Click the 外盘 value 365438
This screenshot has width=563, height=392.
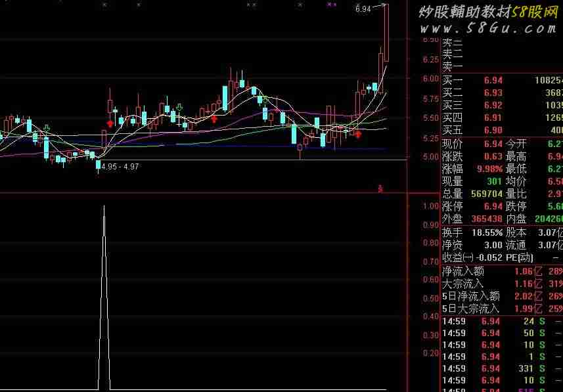[x=487, y=219]
